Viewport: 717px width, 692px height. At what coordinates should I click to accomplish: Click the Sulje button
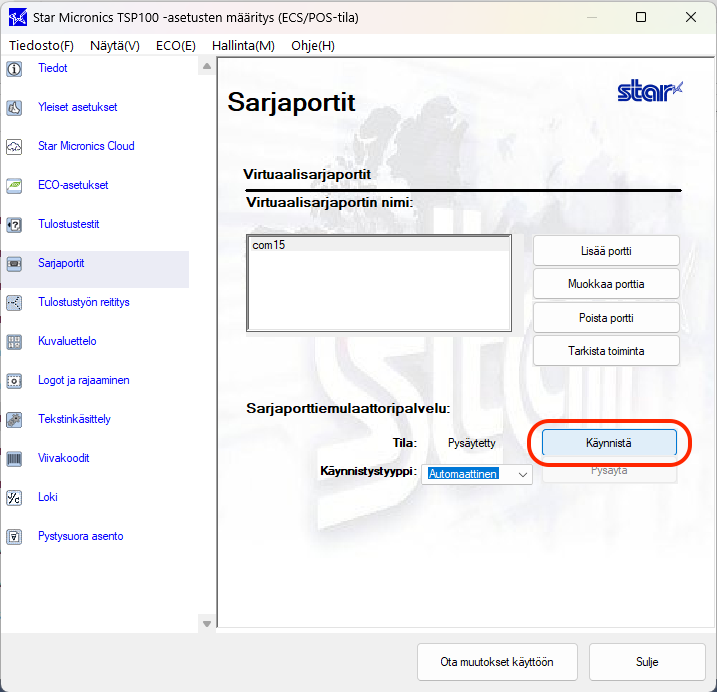(647, 662)
